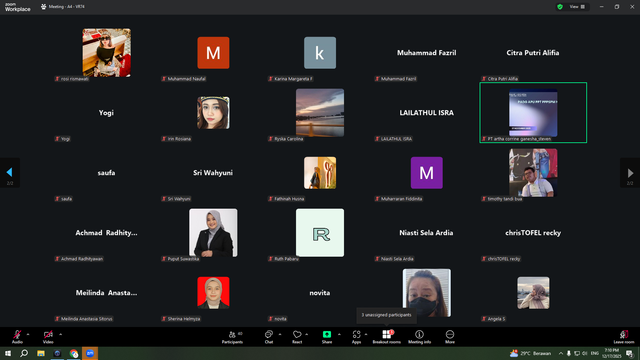Open the Participants panel

click(232, 337)
